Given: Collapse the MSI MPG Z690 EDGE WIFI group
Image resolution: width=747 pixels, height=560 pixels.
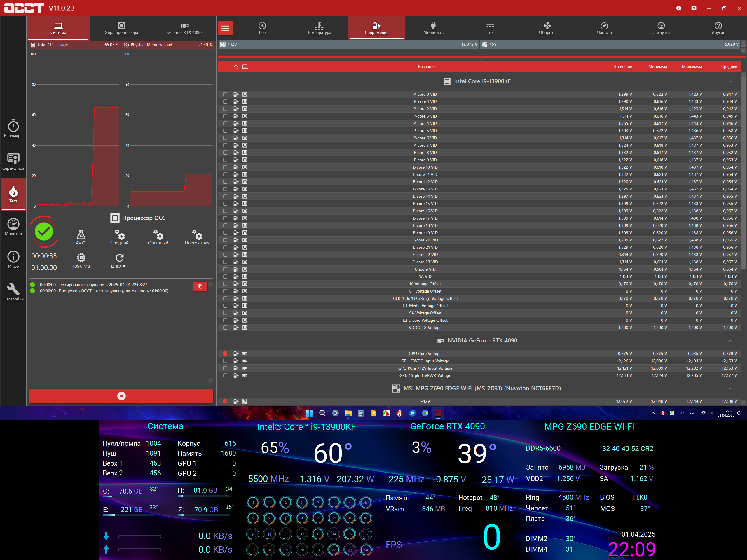Looking at the screenshot, I should (x=730, y=388).
